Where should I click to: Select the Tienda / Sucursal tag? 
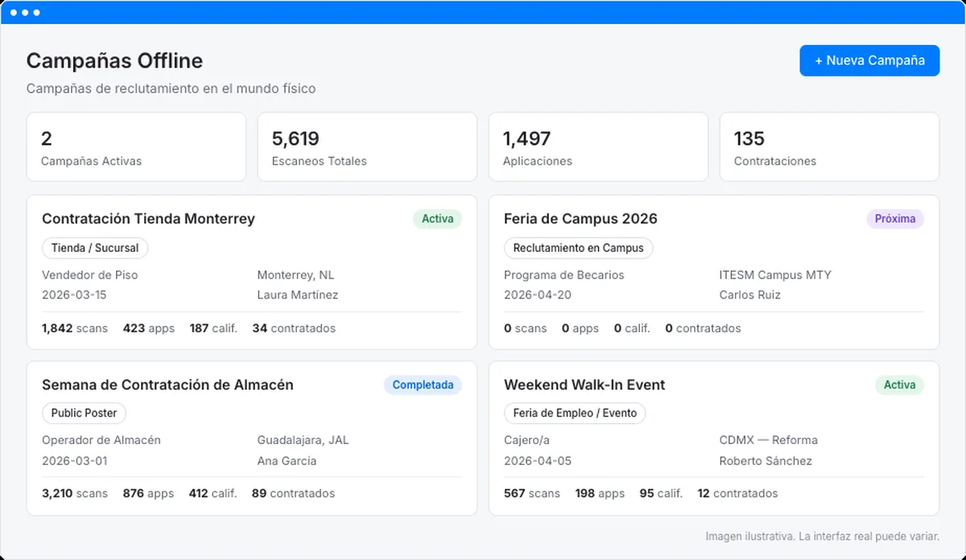tap(95, 248)
